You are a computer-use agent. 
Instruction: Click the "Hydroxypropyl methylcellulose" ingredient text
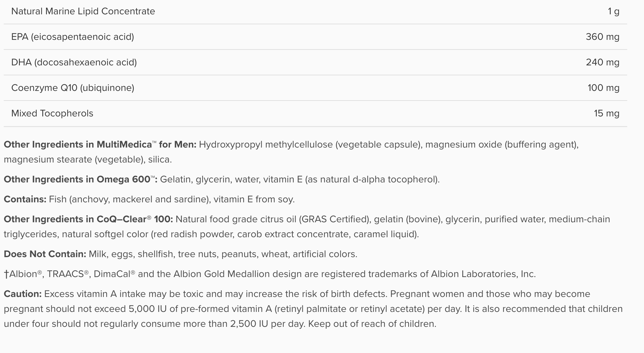[x=266, y=145]
